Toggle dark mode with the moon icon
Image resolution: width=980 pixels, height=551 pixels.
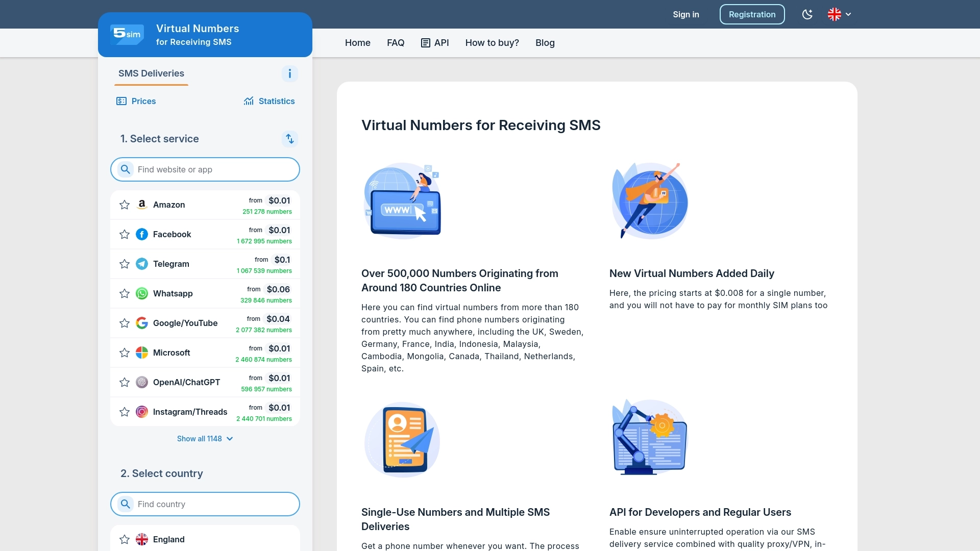(x=807, y=14)
